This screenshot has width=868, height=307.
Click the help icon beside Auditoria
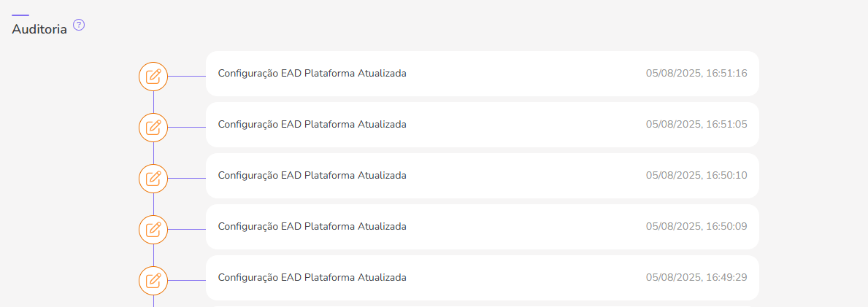click(x=79, y=25)
